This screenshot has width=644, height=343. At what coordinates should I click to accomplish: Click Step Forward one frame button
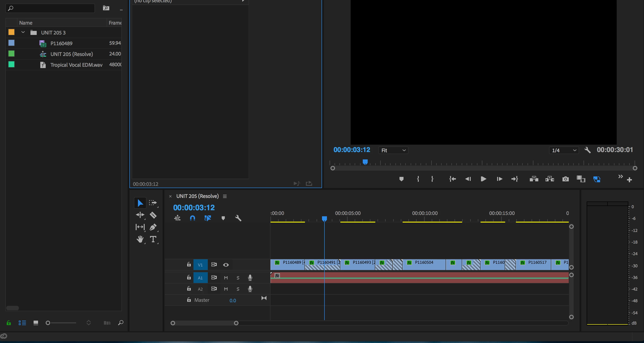coord(499,179)
